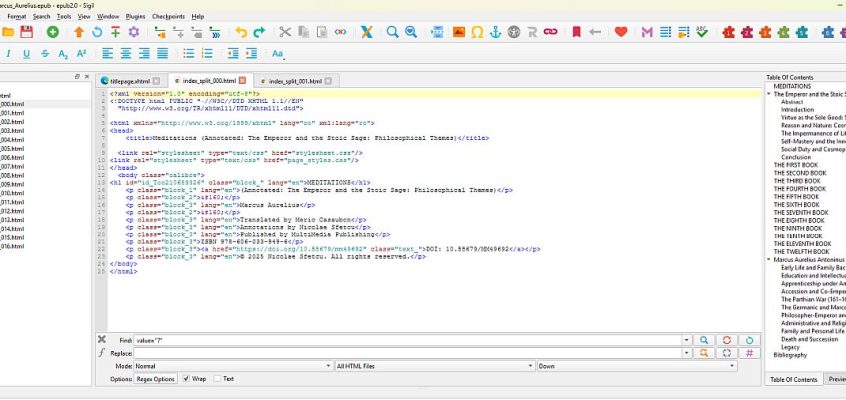
Task: Insert special character with Omega icon
Action: click(477, 32)
